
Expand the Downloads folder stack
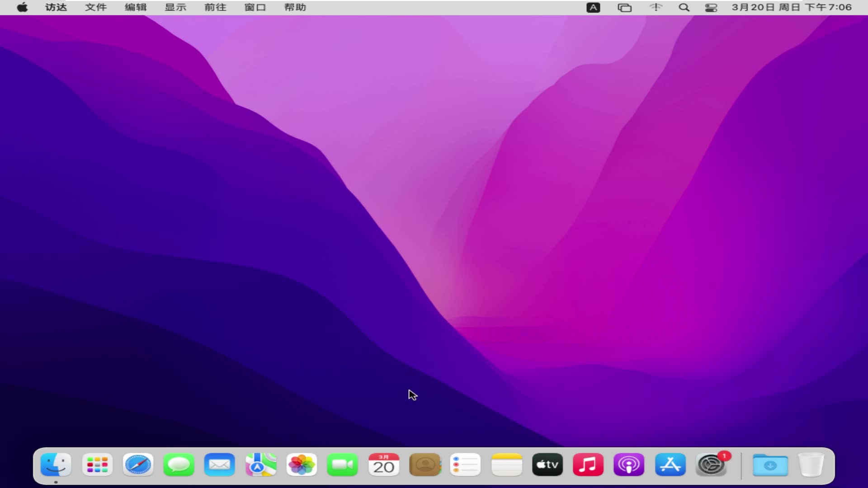coord(770,465)
